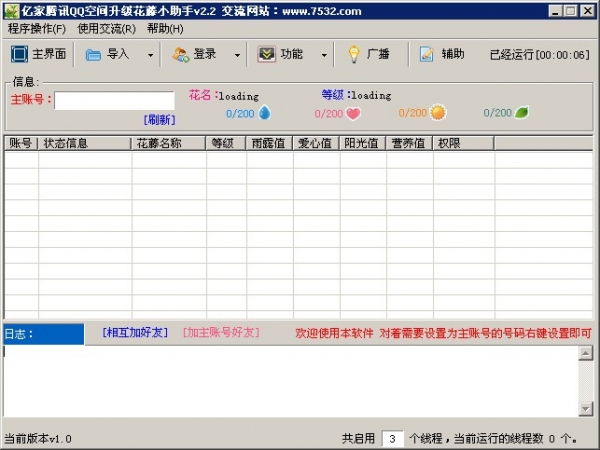Click the orange sun icon

(438, 112)
